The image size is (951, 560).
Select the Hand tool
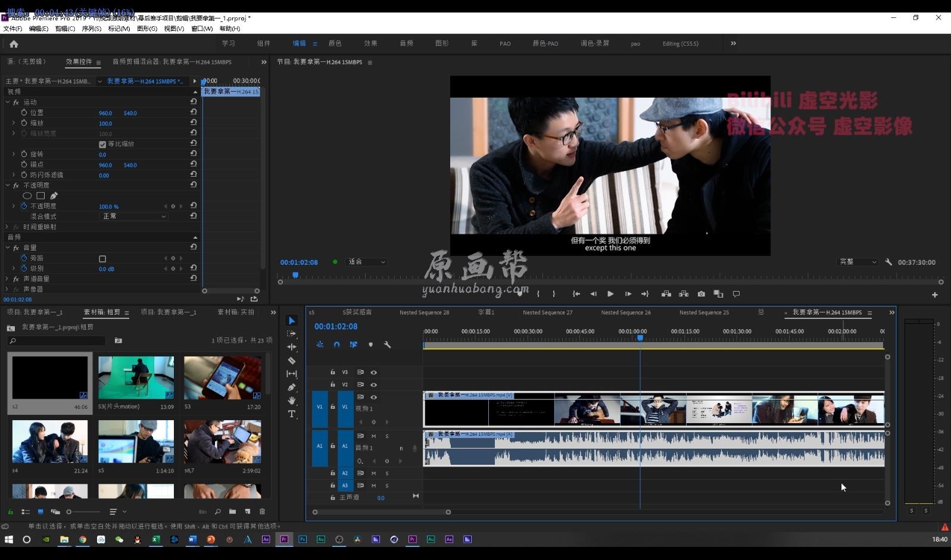pyautogui.click(x=292, y=401)
